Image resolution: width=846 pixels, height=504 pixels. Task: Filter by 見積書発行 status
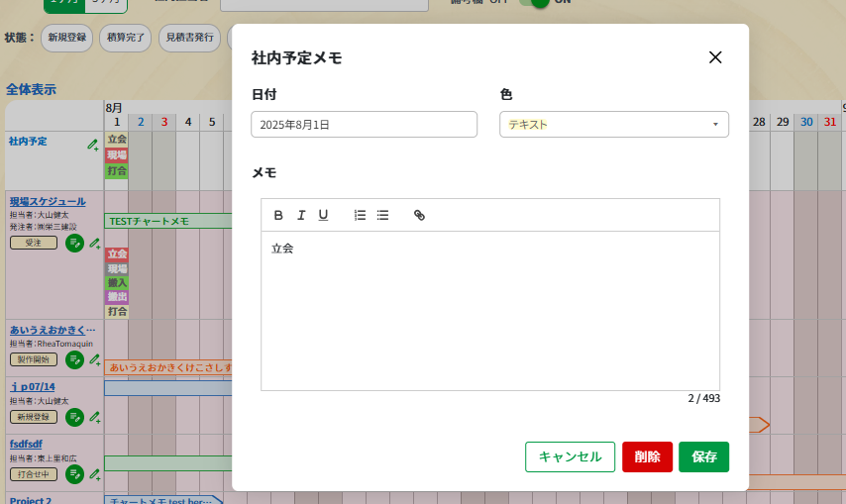coord(189,38)
